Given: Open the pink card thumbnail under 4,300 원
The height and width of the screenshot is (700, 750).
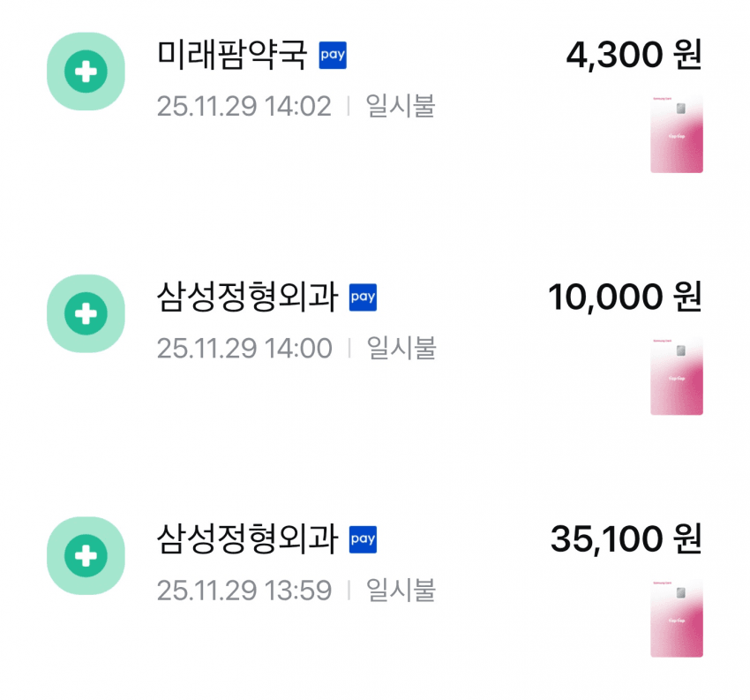Looking at the screenshot, I should pos(677,133).
